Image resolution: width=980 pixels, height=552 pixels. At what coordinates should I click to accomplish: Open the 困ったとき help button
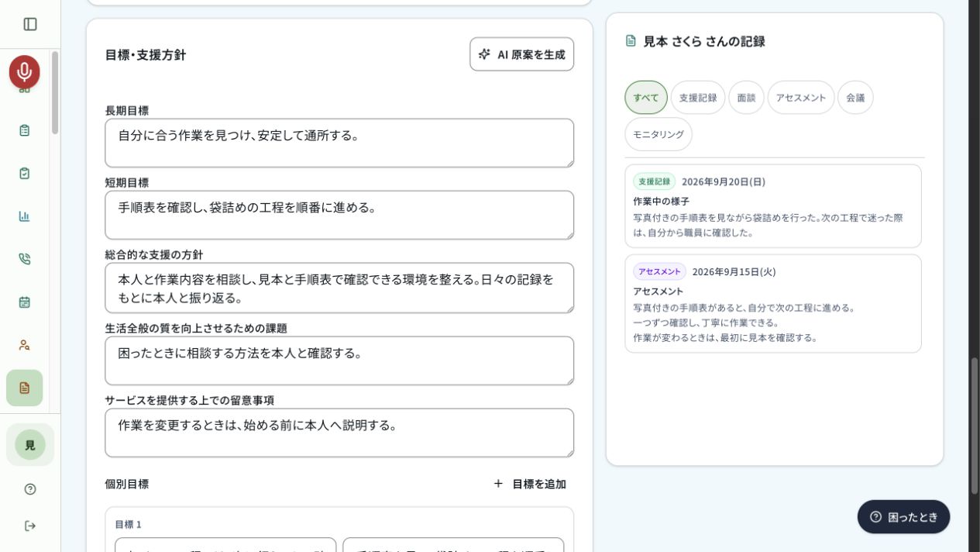pos(903,516)
